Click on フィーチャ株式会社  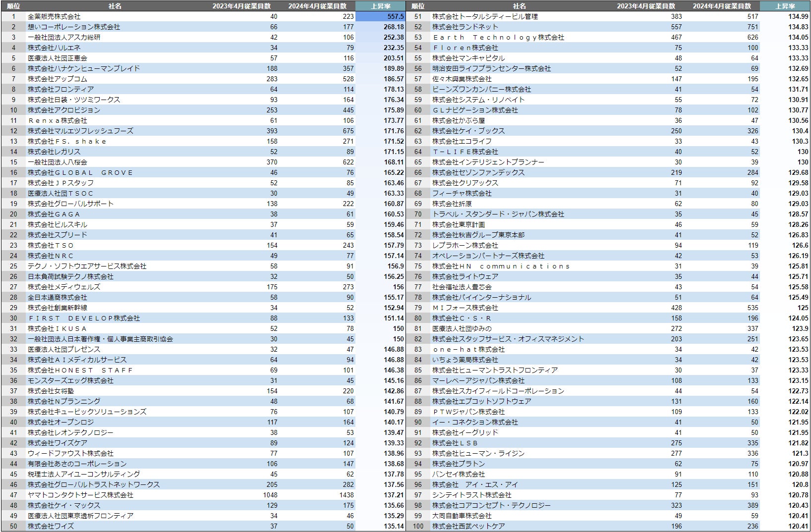462,193
